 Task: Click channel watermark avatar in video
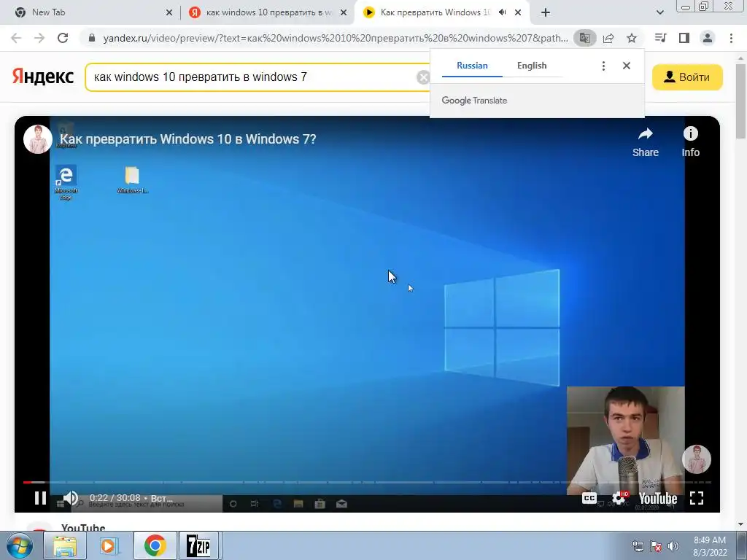(697, 459)
